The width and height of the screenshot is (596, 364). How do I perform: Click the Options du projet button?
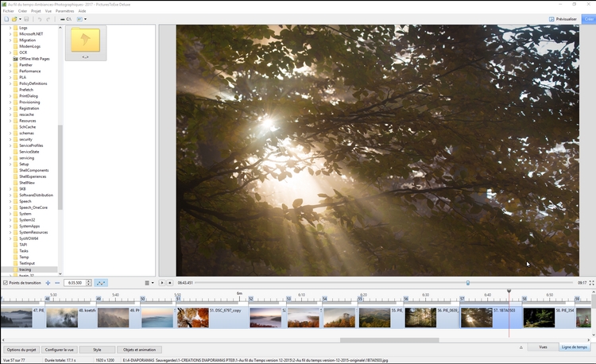21,350
